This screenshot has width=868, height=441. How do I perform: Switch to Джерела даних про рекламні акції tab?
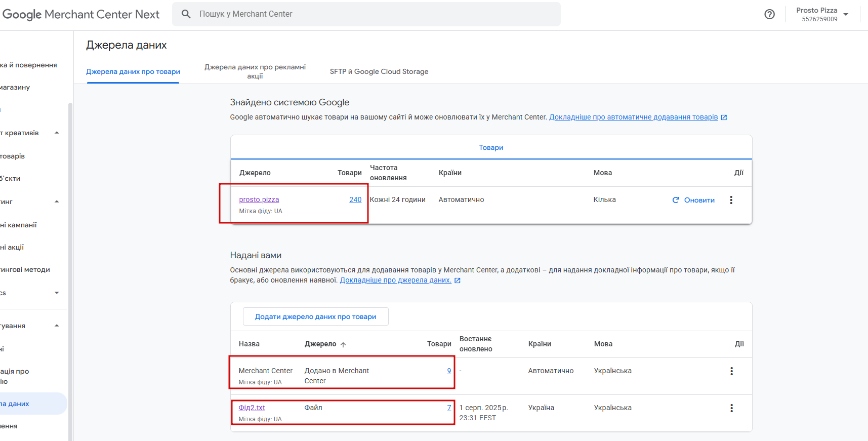click(255, 71)
